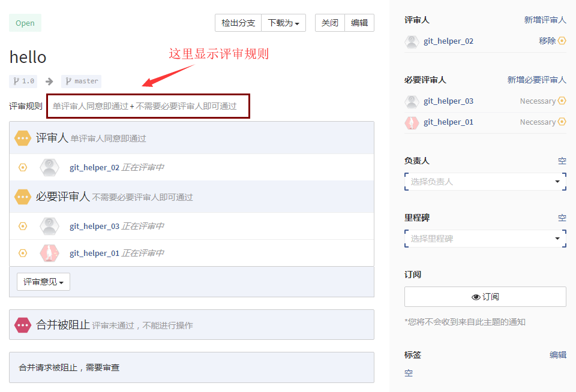576x392 pixels.
Task: Click status icon next to 移除 in sidebar
Action: tap(562, 41)
